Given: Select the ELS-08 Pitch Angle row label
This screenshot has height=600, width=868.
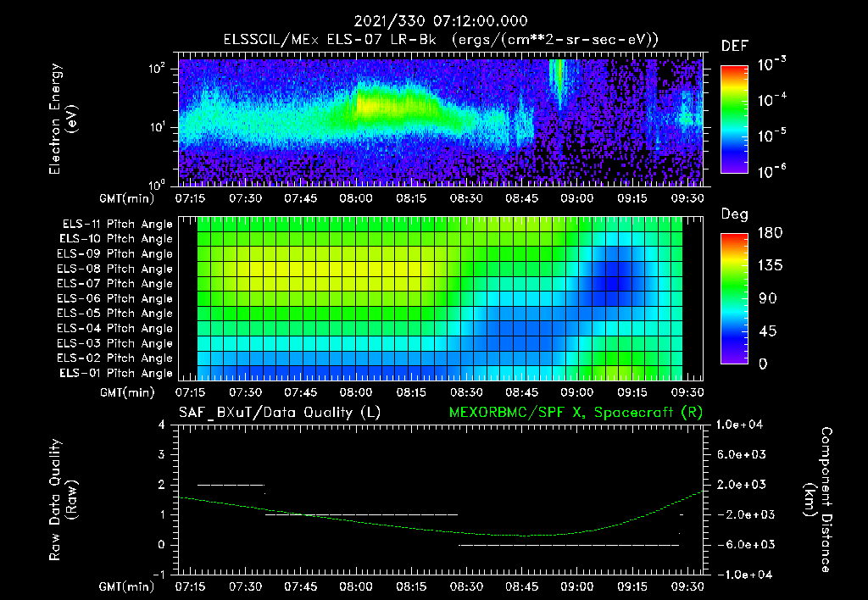Looking at the screenshot, I should click(115, 269).
